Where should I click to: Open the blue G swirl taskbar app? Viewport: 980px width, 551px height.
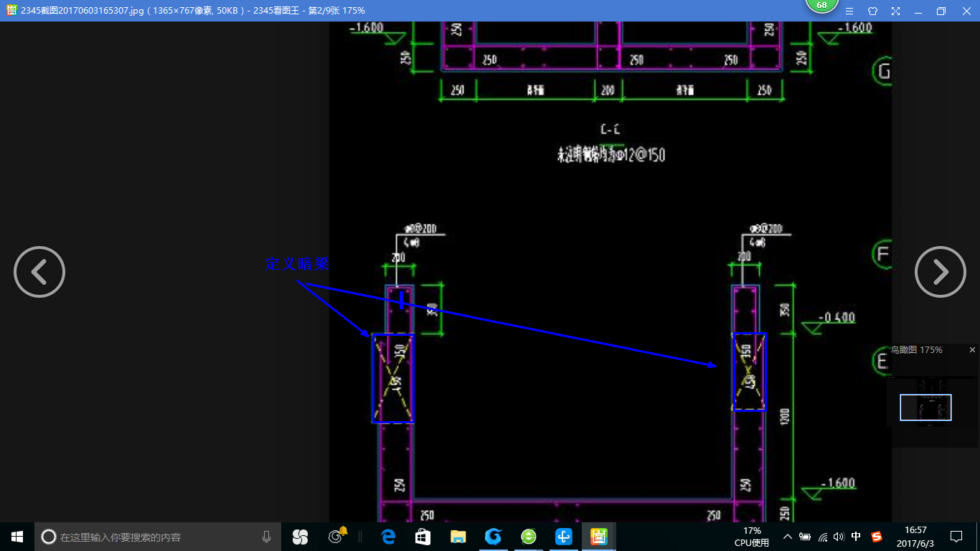tap(493, 537)
